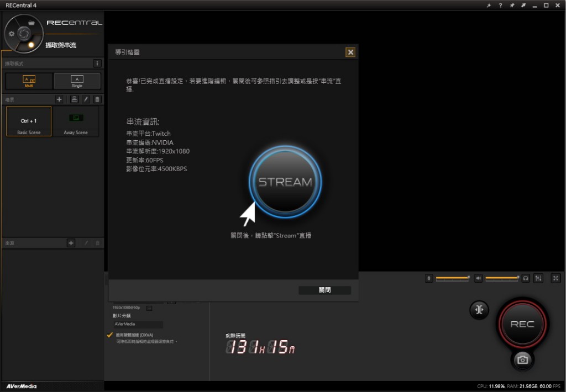Click the 串流平台:Twitch line
566x392 pixels.
tap(148, 134)
